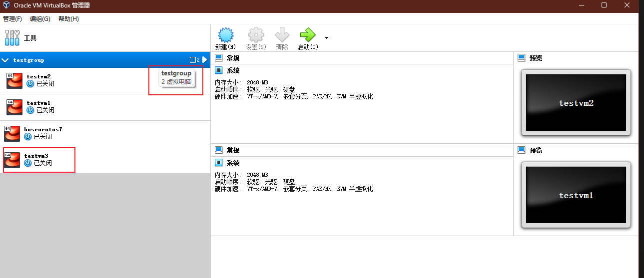Image resolution: width=644 pixels, height=278 pixels.
Task: Click the testvm2 内存大小 2048 MB value
Action: tap(257, 82)
